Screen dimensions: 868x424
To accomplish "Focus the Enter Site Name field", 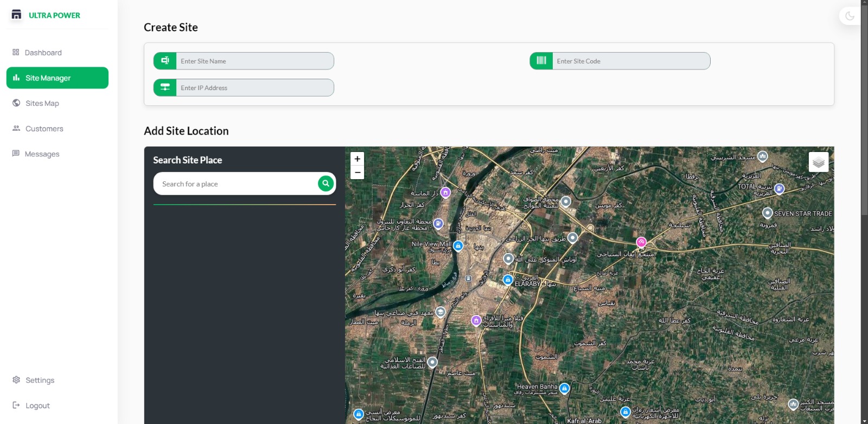I will 254,61.
